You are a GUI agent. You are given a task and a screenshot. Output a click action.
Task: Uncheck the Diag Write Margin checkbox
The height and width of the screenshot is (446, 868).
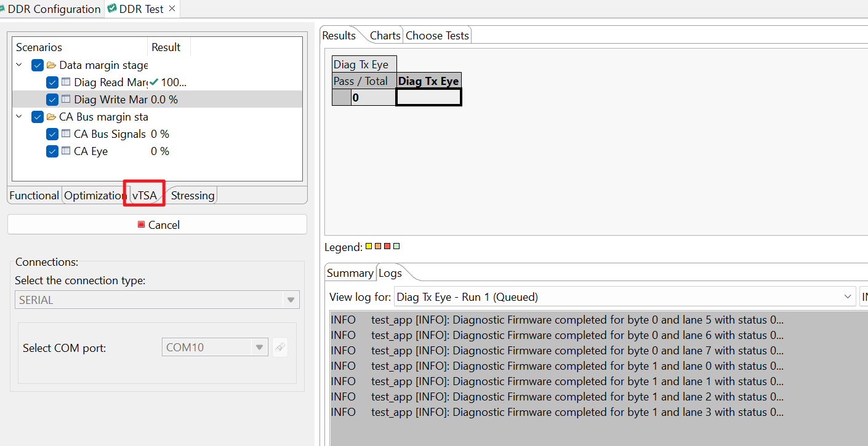pos(52,99)
